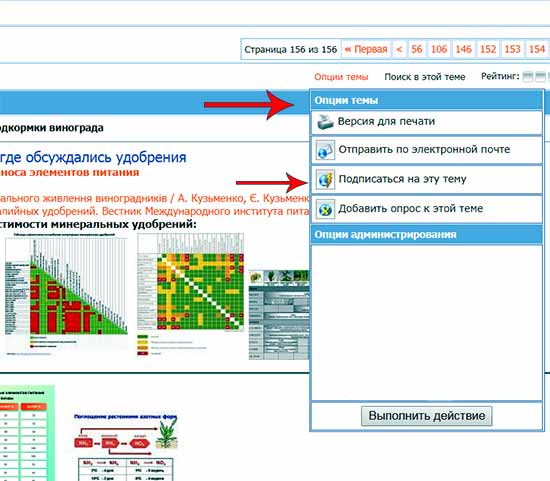Click the previous page < link
The image size is (550, 481).
[399, 49]
